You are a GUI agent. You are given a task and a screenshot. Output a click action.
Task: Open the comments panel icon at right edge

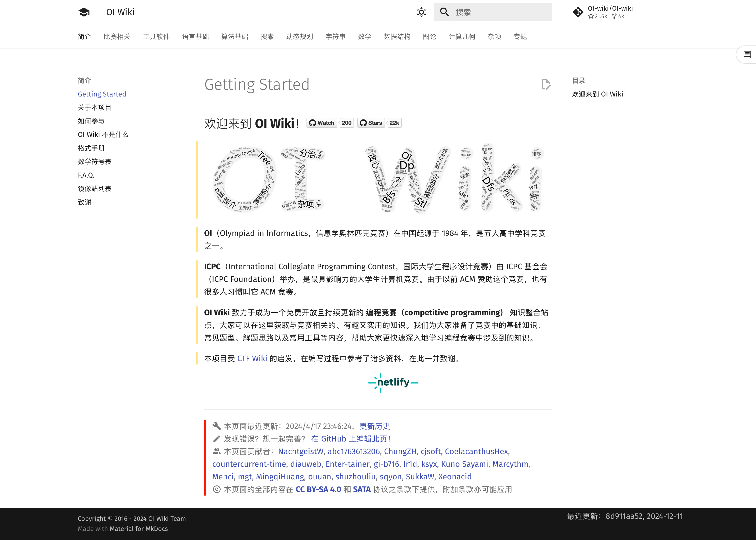(x=747, y=54)
